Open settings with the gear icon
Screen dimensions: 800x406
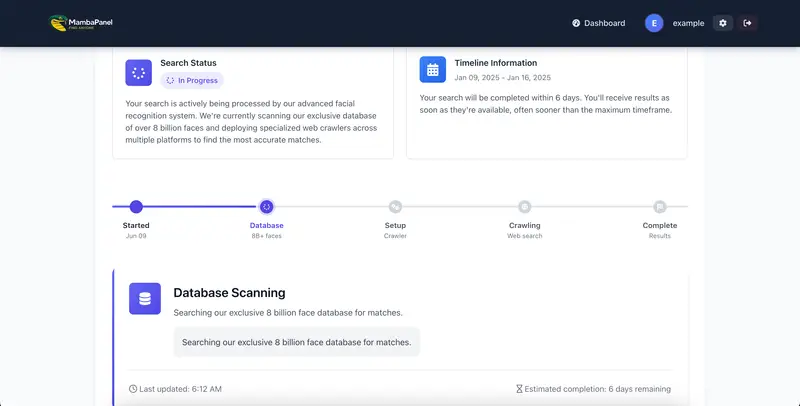[x=723, y=23]
